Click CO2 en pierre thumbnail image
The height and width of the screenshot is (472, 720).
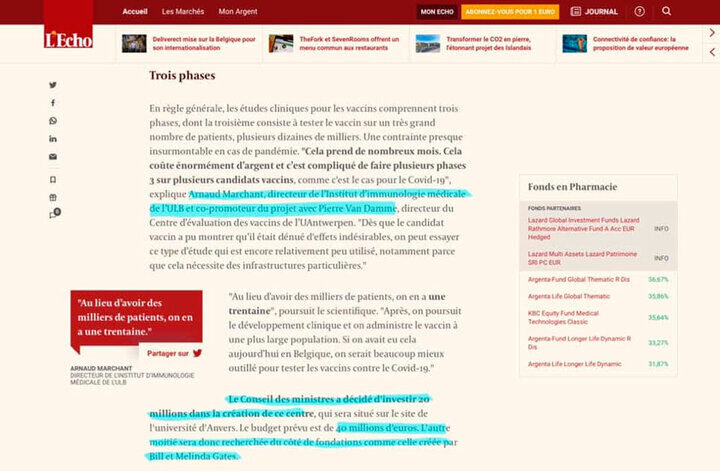(x=428, y=44)
